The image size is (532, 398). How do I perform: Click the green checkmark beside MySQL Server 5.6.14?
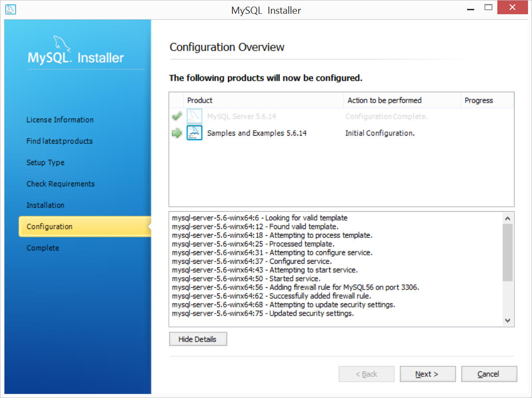click(x=177, y=116)
